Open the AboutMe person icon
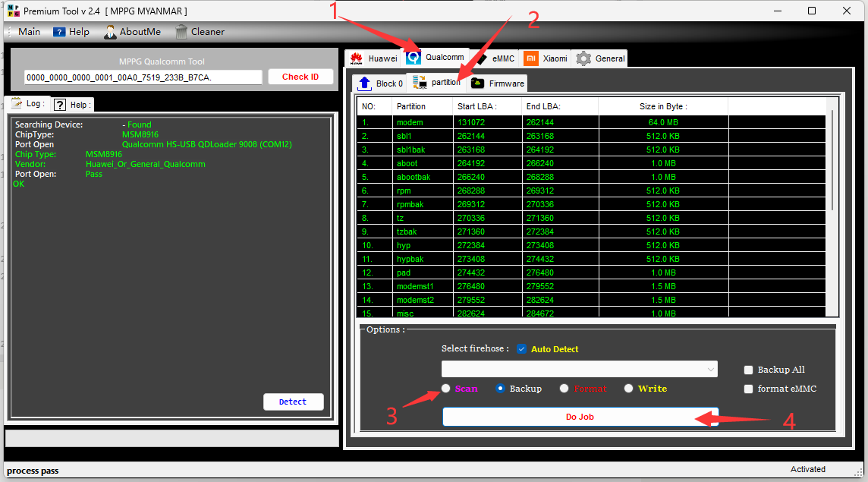868x482 pixels. point(110,32)
